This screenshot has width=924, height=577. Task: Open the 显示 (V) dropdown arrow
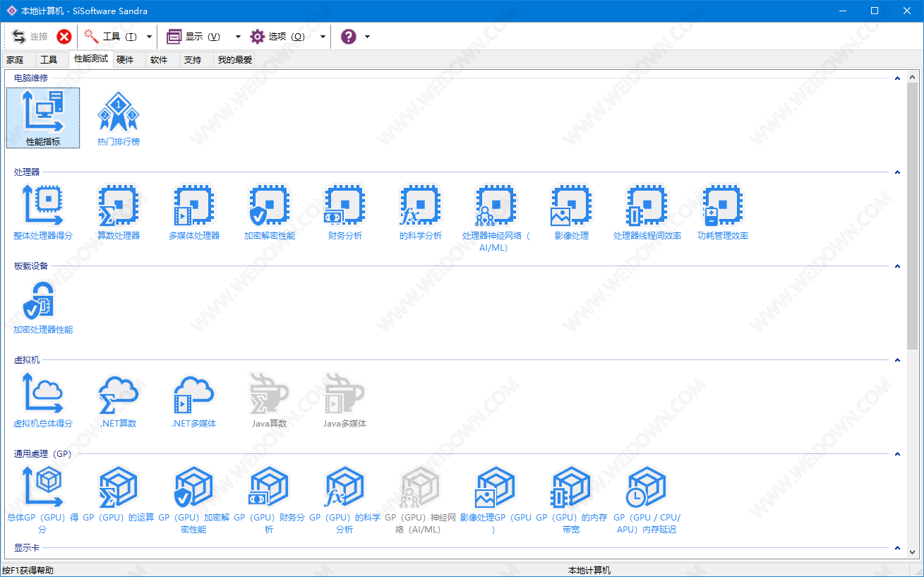point(238,37)
